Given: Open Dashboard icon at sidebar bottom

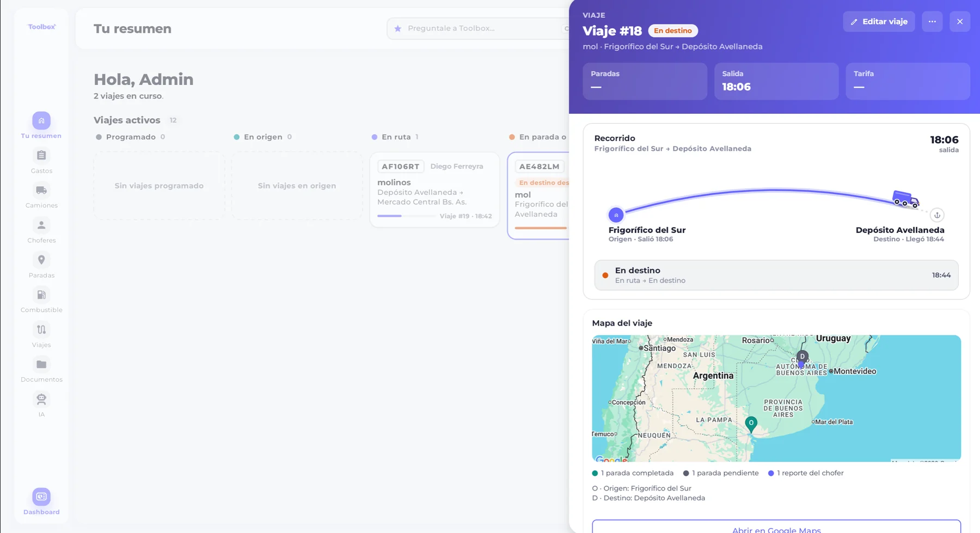Looking at the screenshot, I should coord(41,497).
